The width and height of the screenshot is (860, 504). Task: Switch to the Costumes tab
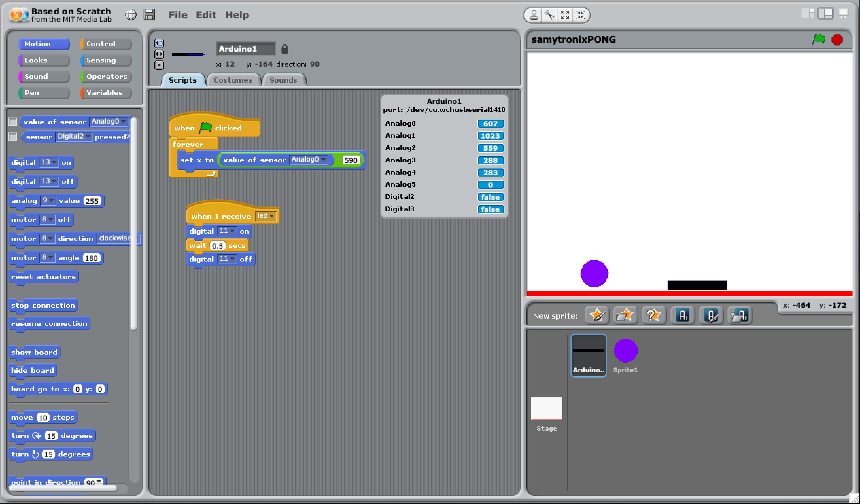[x=233, y=80]
